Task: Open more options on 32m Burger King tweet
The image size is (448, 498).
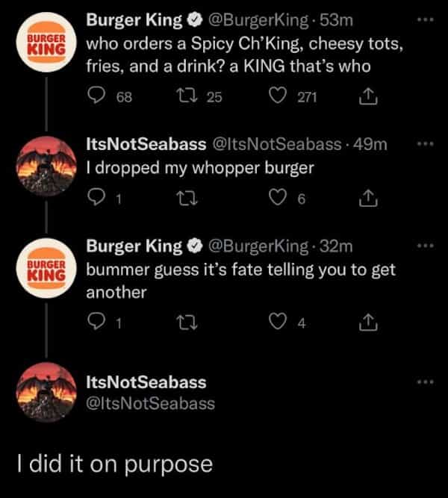Action: click(x=426, y=245)
